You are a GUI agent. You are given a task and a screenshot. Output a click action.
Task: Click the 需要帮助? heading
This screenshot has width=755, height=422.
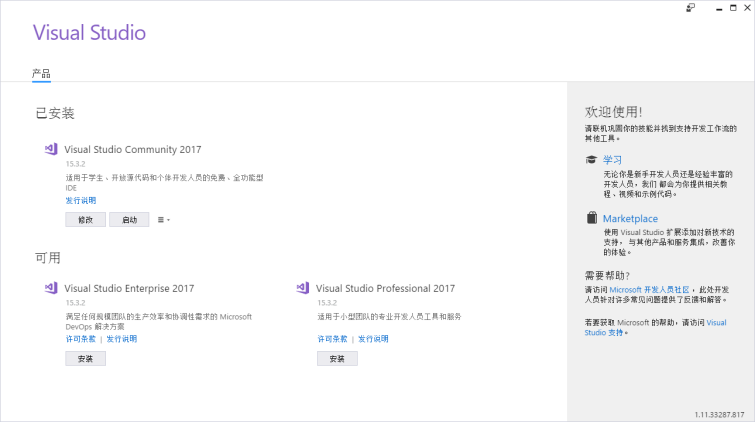[x=607, y=276]
